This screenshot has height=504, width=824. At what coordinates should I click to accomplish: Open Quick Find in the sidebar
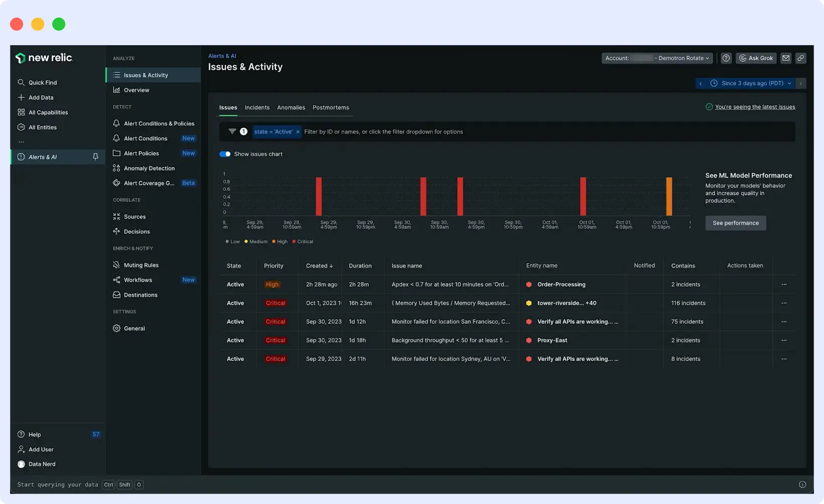click(x=42, y=82)
